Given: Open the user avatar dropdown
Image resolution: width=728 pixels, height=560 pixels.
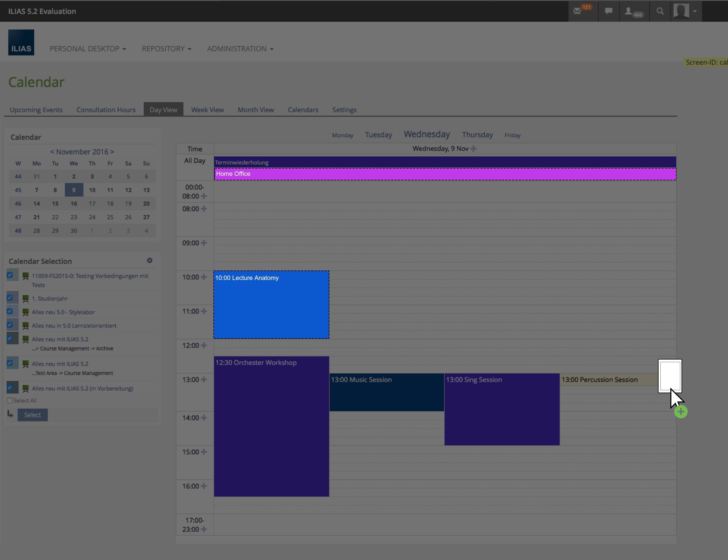Looking at the screenshot, I should click(685, 11).
